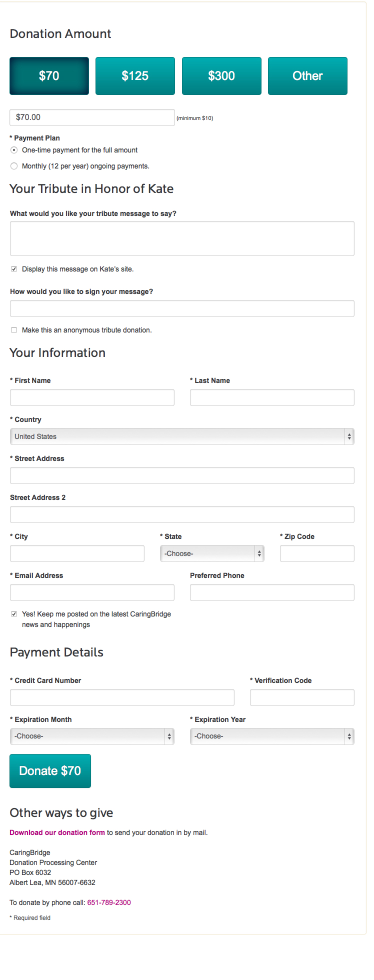Open the Expiration Year dropdown

tap(272, 736)
